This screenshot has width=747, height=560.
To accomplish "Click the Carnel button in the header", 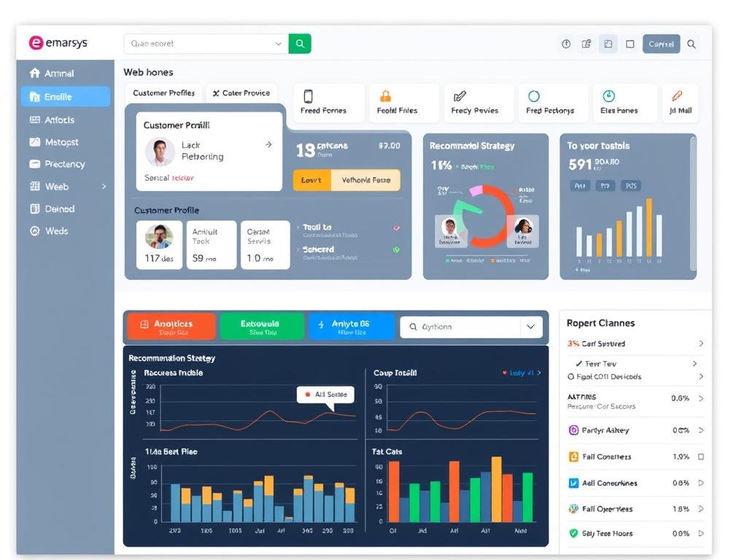I will (x=660, y=44).
